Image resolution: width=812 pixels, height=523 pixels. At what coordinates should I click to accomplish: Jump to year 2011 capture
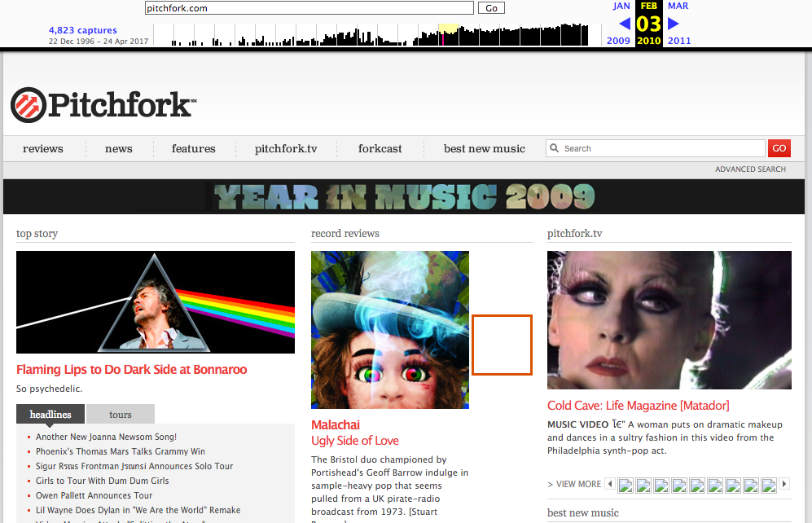click(x=679, y=41)
